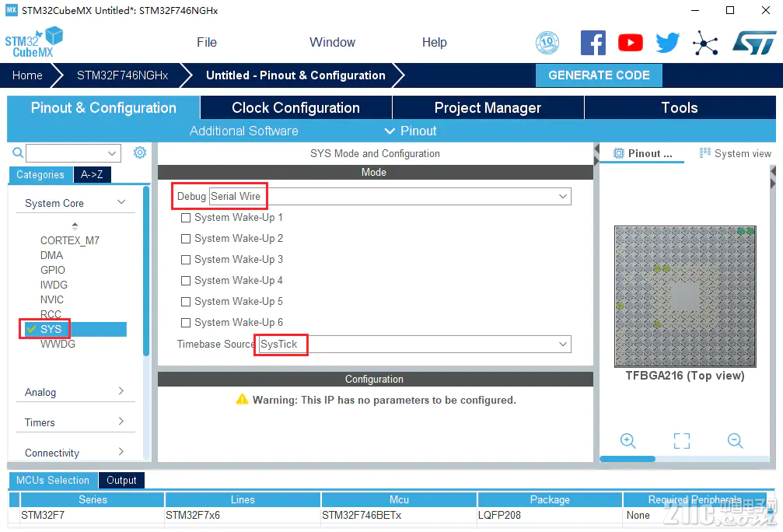The width and height of the screenshot is (783, 532).
Task: Click the TFBGA216 chip package image
Action: click(685, 296)
